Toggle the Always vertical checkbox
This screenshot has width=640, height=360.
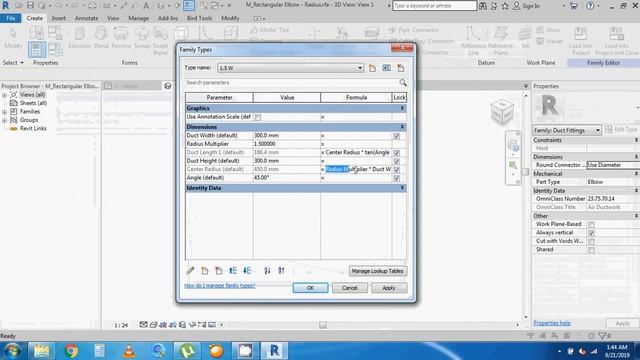click(x=591, y=233)
